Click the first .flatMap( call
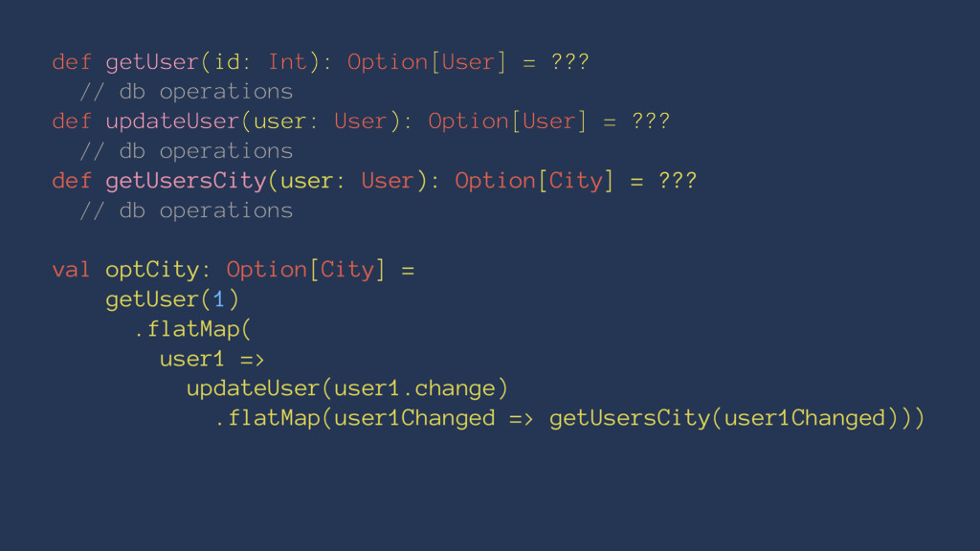Viewport: 980px width, 551px height. click(x=192, y=329)
